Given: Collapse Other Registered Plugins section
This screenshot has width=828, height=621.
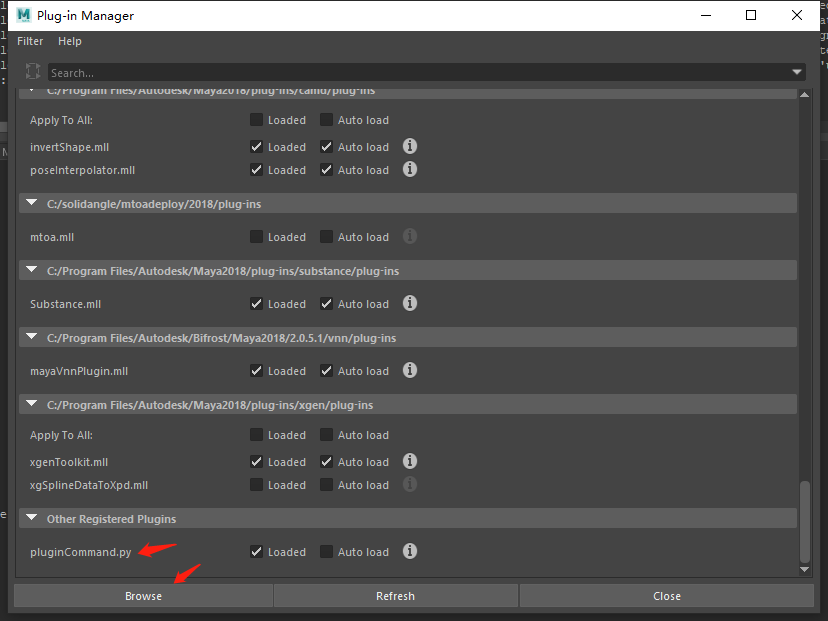Looking at the screenshot, I should click(x=32, y=519).
